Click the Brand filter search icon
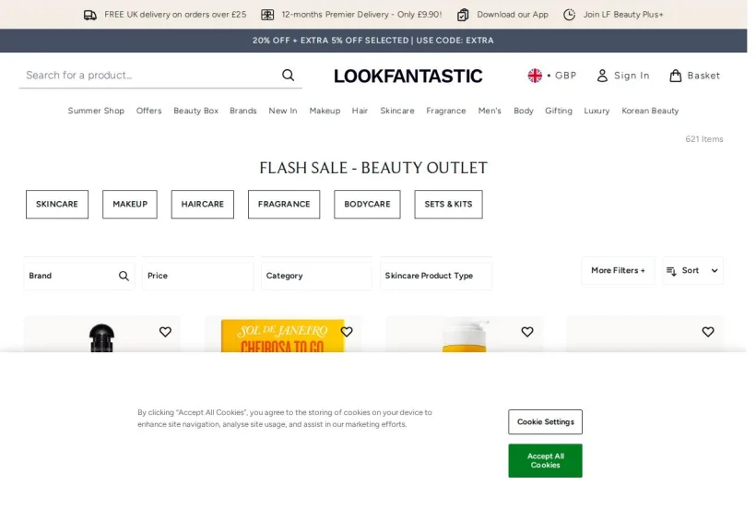 [124, 276]
